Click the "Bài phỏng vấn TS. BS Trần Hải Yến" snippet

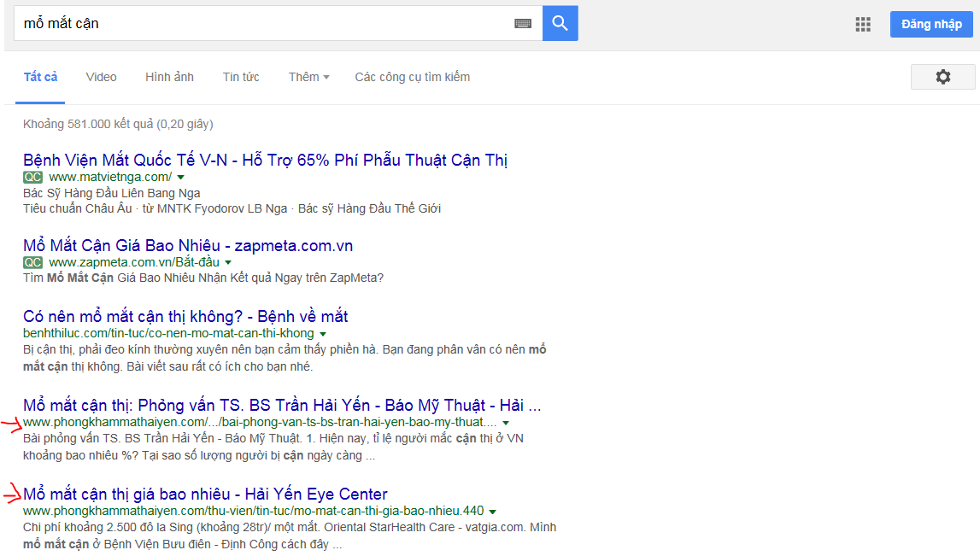click(x=273, y=447)
